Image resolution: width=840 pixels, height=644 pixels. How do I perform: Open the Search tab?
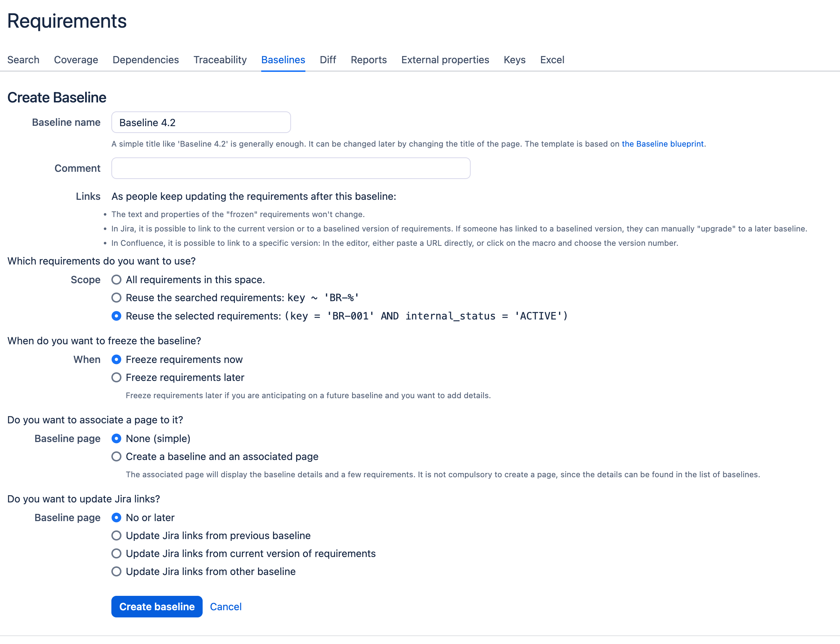(23, 60)
